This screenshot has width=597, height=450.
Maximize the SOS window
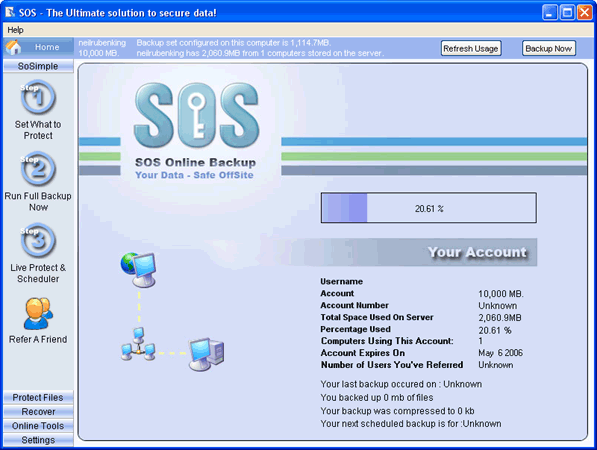(567, 13)
